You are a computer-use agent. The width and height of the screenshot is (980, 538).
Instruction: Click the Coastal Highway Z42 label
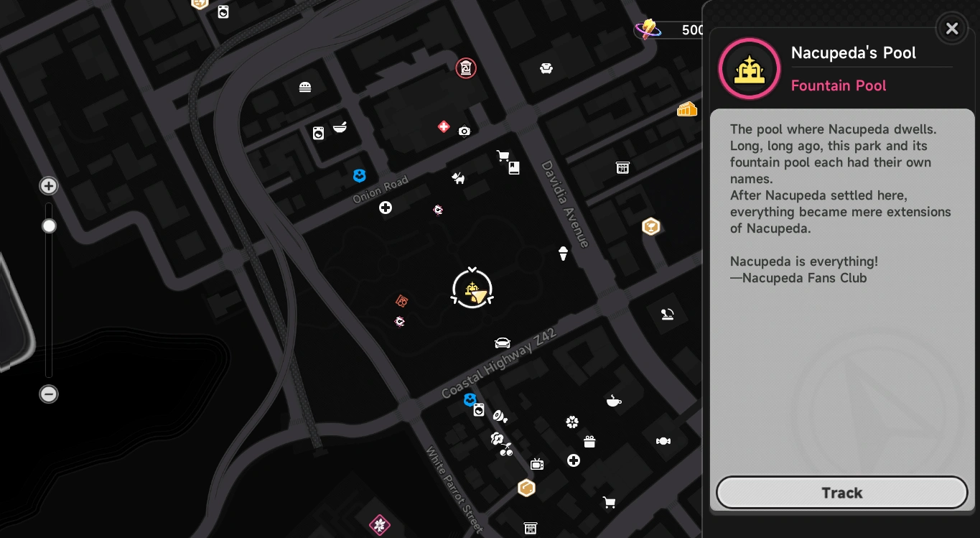499,363
